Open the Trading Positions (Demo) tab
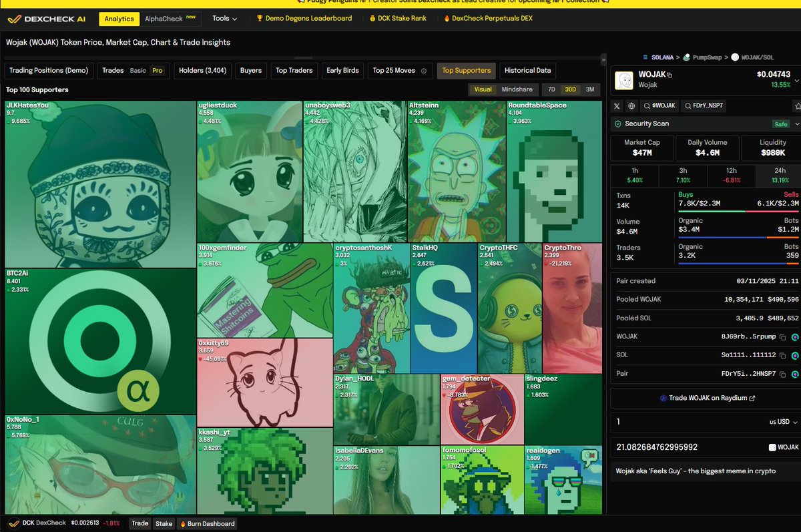This screenshot has height=532, width=801. click(49, 71)
